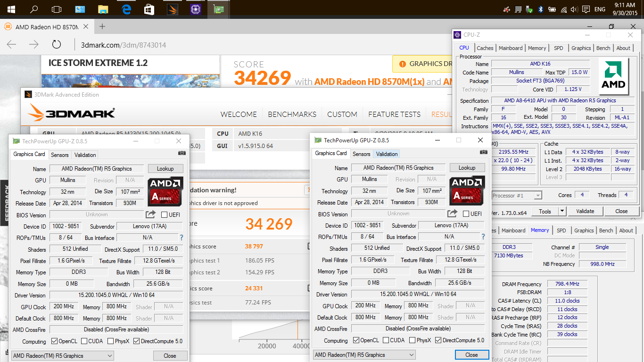Open the Bench tab in the upper CPU-Z window
This screenshot has height=362, width=644.
[x=603, y=48]
